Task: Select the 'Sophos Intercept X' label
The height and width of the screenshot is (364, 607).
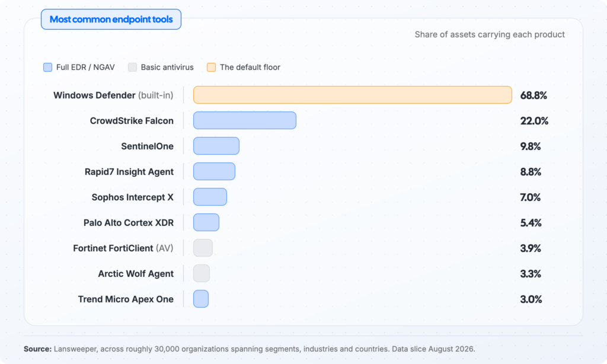Action: (132, 197)
